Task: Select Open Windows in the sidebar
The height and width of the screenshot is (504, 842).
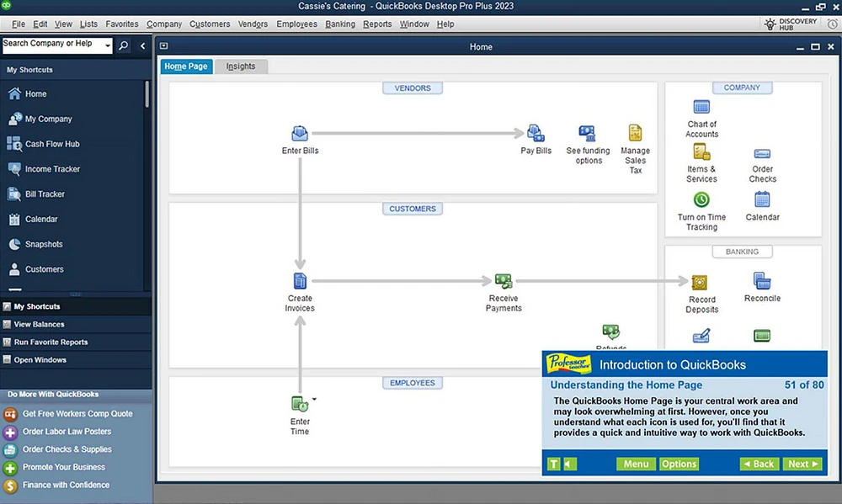Action: click(x=76, y=359)
